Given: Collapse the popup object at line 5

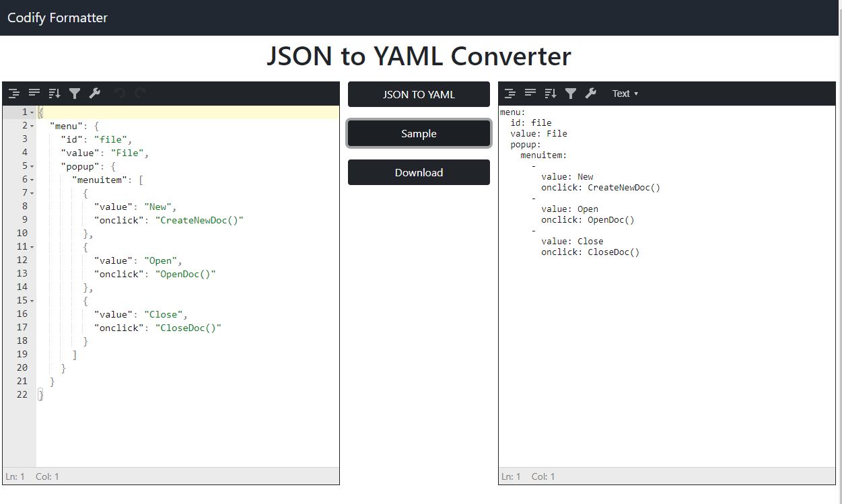Looking at the screenshot, I should 30,166.
